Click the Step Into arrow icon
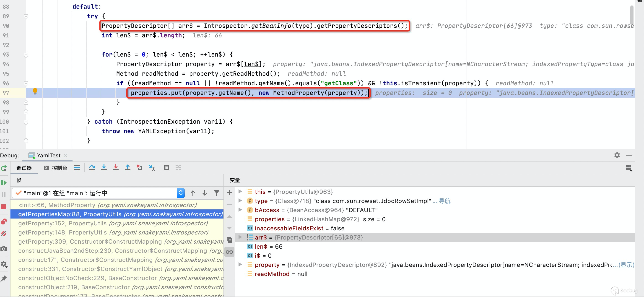The height and width of the screenshot is (297, 644). click(104, 167)
